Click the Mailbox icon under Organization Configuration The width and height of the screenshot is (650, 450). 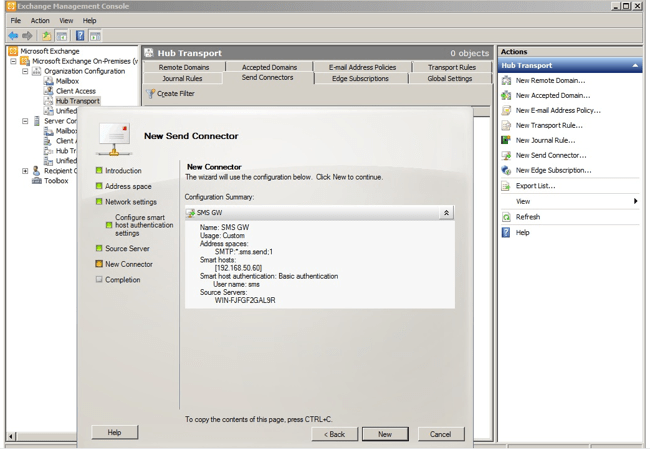49,81
